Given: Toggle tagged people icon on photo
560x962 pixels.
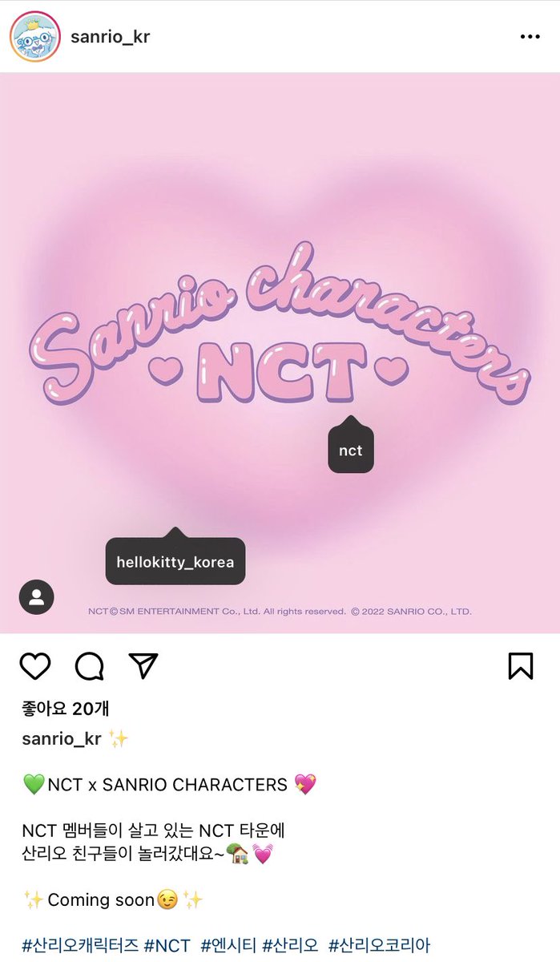Looking at the screenshot, I should click(x=36, y=596).
